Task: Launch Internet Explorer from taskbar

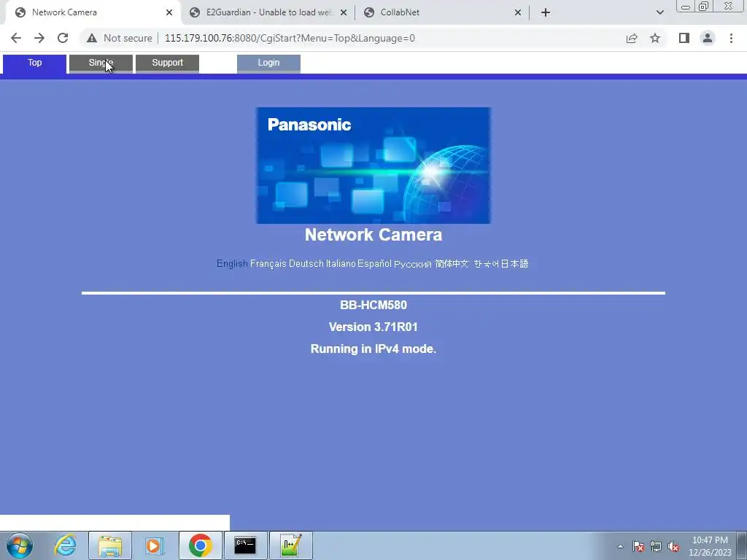Action: [x=65, y=545]
